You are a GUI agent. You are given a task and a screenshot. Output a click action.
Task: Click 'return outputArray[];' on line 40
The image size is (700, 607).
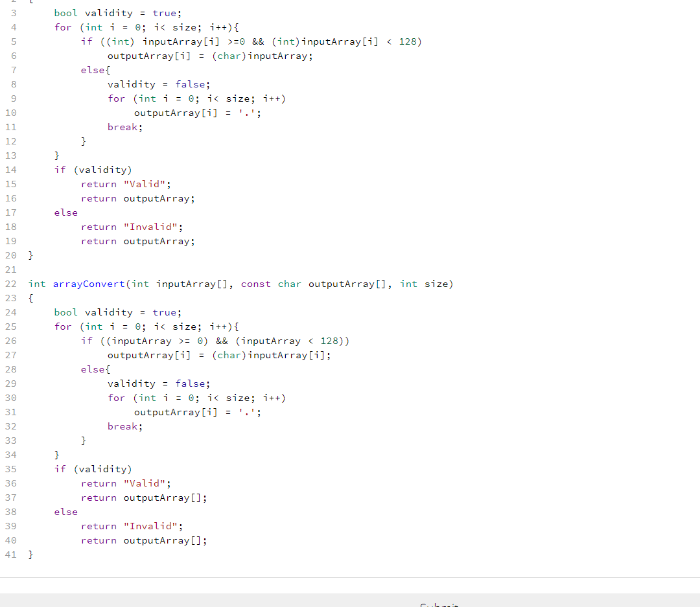pyautogui.click(x=144, y=540)
